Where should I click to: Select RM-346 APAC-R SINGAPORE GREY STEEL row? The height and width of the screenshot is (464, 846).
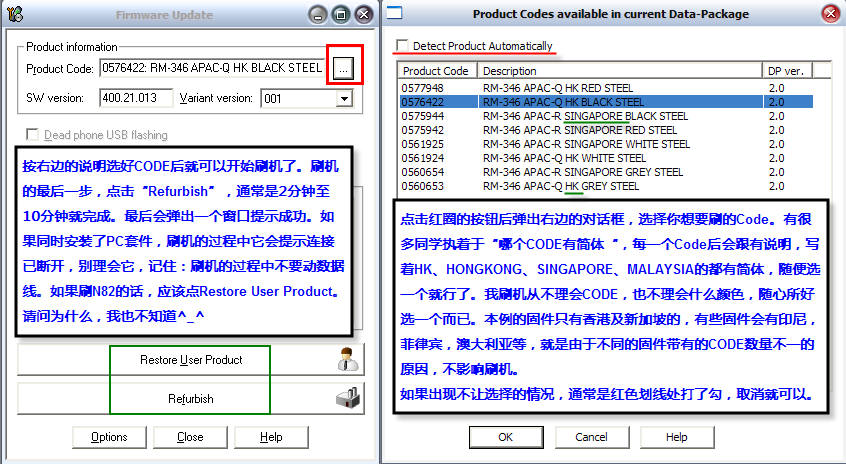coord(570,171)
